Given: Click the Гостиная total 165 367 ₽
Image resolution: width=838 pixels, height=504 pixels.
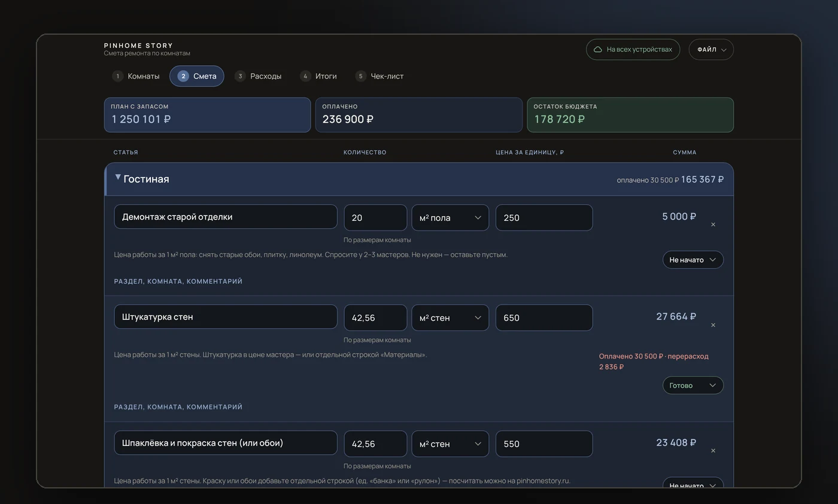Looking at the screenshot, I should 702,179.
